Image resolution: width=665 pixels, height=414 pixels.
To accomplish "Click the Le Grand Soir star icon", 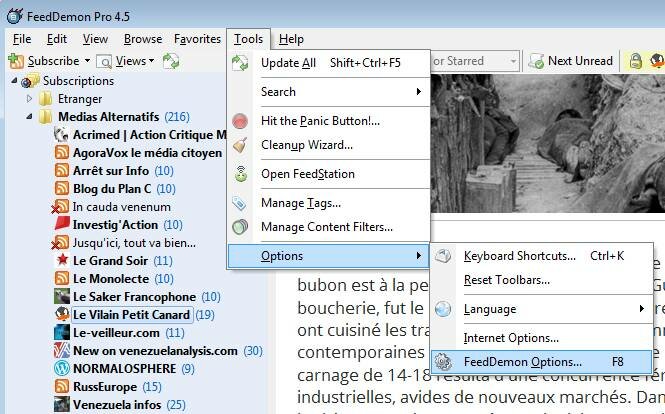I will [62, 260].
